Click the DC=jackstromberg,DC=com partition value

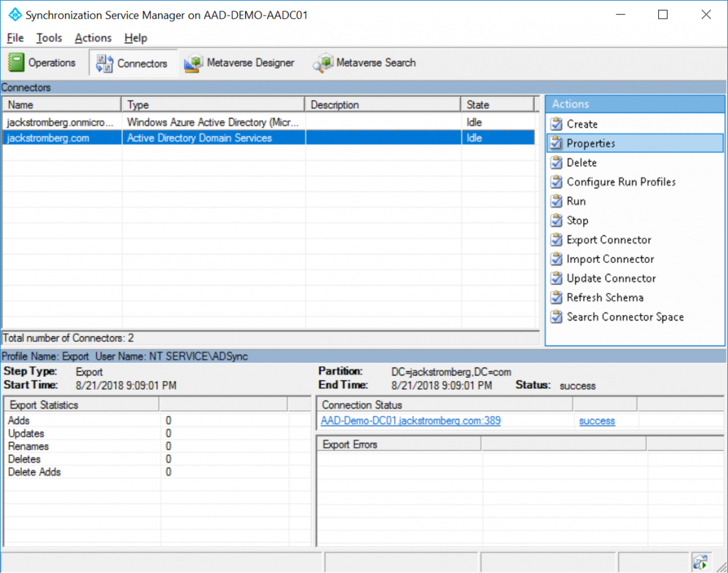451,372
